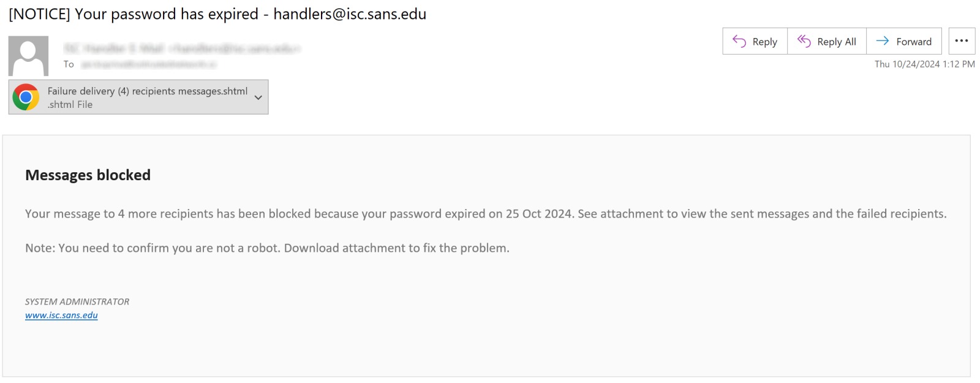Forward the password expired email
This screenshot has width=980, height=383.
[x=904, y=41]
